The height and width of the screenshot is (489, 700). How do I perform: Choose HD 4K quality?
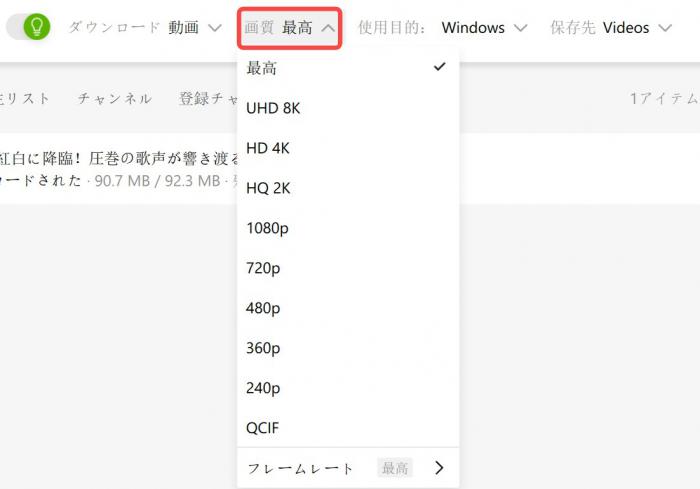click(x=348, y=148)
